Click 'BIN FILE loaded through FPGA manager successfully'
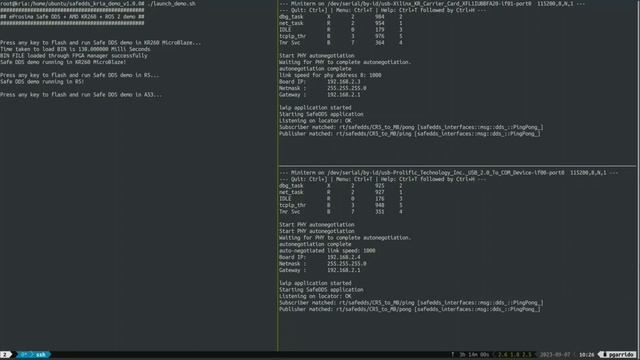640x360 pixels. coord(74,56)
